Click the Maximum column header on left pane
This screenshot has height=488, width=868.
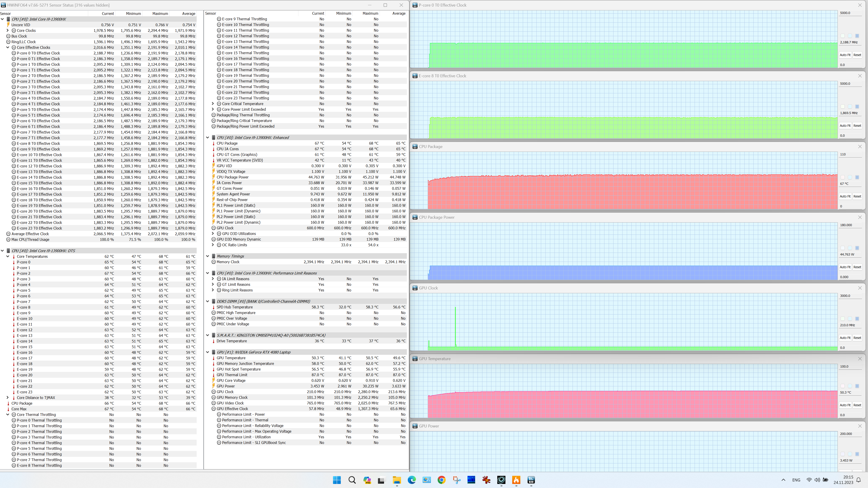coord(160,14)
